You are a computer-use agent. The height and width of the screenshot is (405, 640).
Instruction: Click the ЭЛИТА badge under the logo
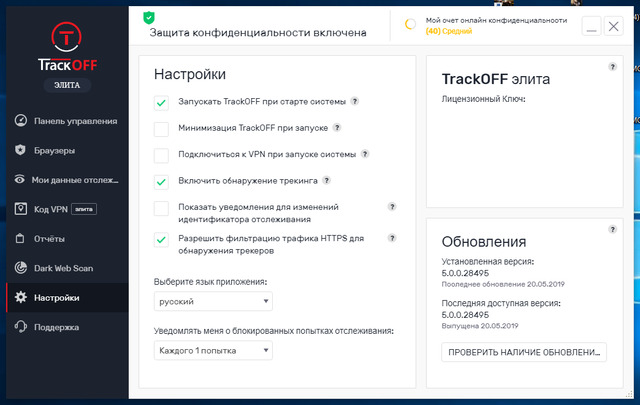(x=65, y=87)
